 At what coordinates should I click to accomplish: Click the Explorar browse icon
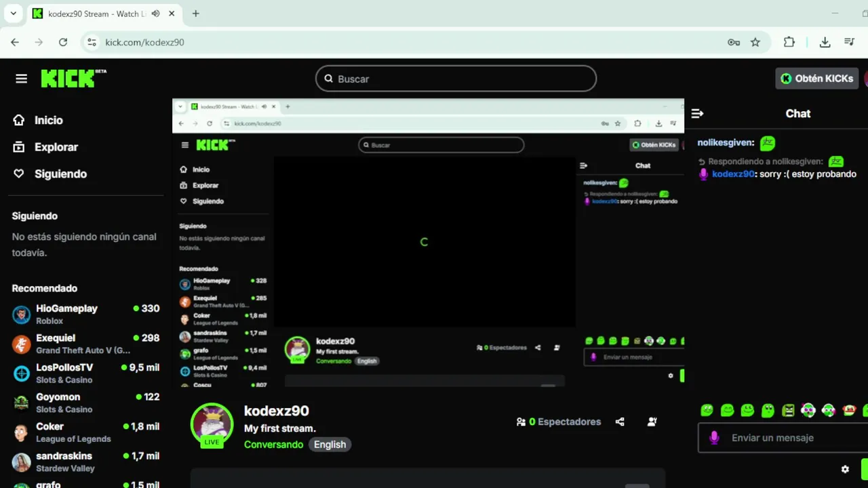19,147
